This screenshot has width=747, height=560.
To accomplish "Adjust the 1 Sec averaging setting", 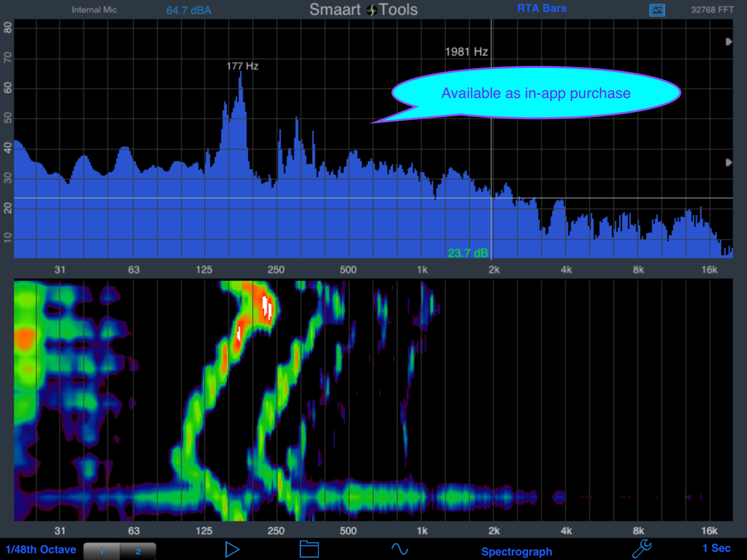I will pos(716,548).
